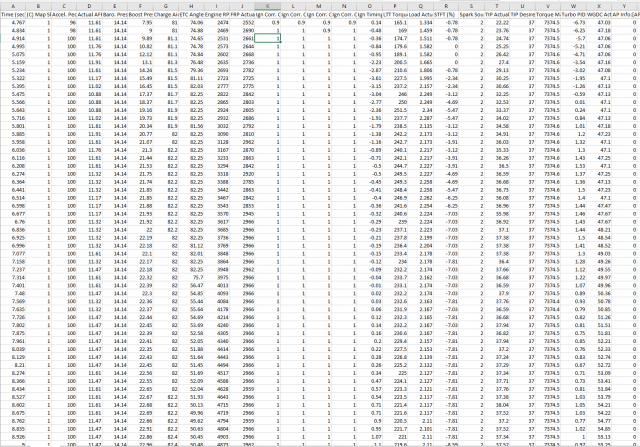Viewport: 640px width, 447px height.
Task: Click the "Time (sec)" header cell
Action: pos(13,14)
